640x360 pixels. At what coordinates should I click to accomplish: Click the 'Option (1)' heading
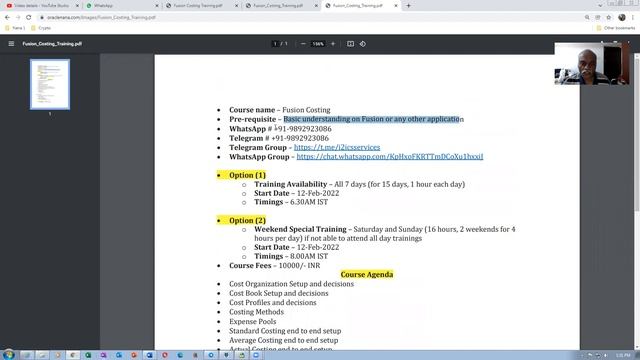[247, 175]
